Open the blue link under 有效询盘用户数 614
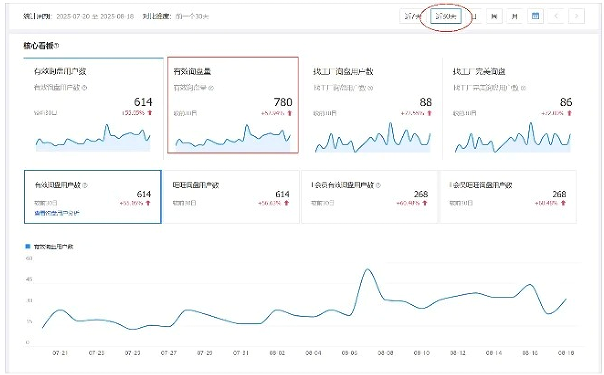The height and width of the screenshot is (375, 604). pos(57,213)
